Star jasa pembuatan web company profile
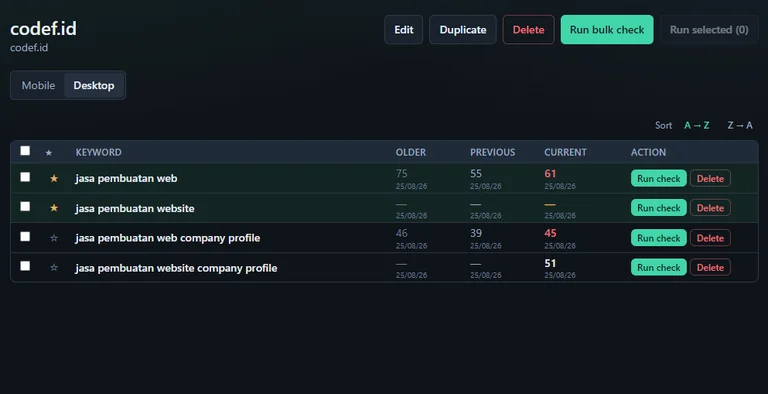 pyautogui.click(x=54, y=238)
